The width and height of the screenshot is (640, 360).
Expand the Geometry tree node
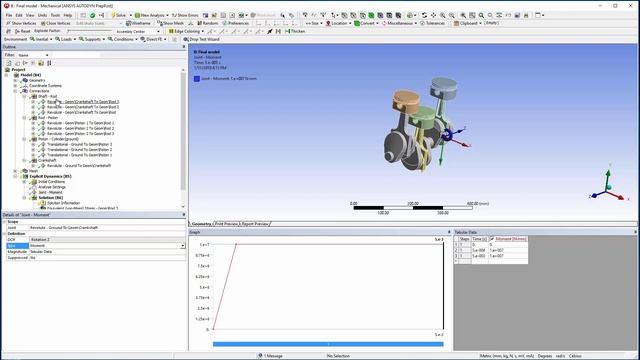point(16,80)
